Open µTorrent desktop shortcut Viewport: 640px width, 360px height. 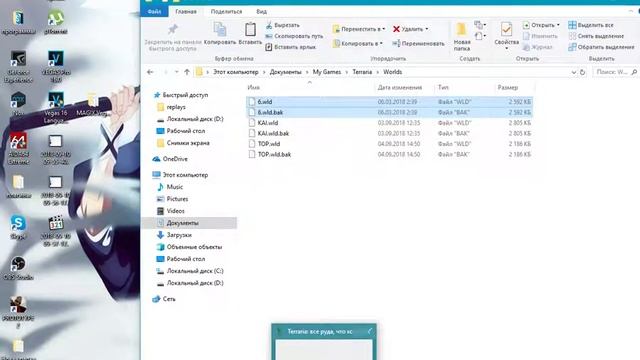56,21
